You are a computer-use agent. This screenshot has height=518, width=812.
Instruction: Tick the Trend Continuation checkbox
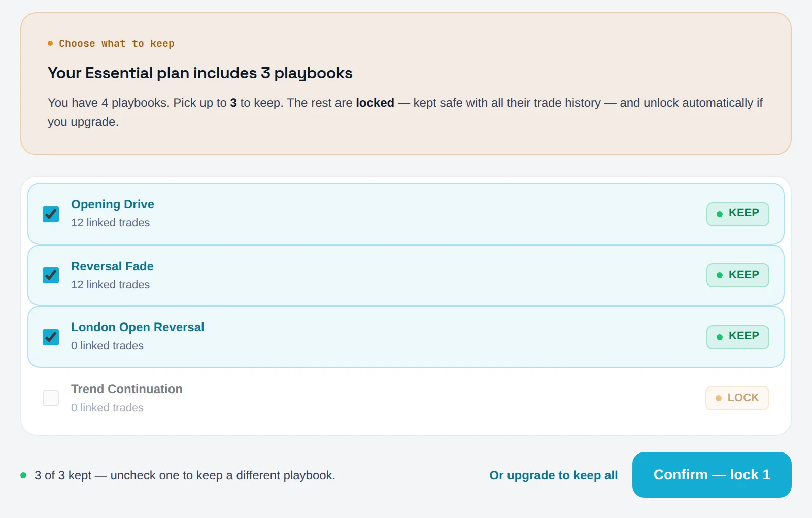[x=51, y=398]
